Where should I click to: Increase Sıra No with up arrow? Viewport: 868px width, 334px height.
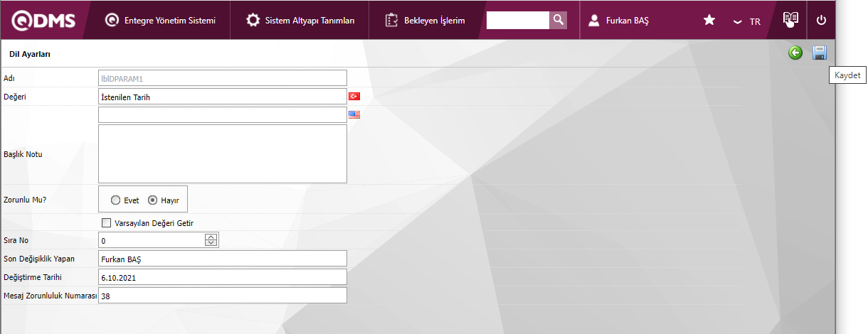point(211,237)
